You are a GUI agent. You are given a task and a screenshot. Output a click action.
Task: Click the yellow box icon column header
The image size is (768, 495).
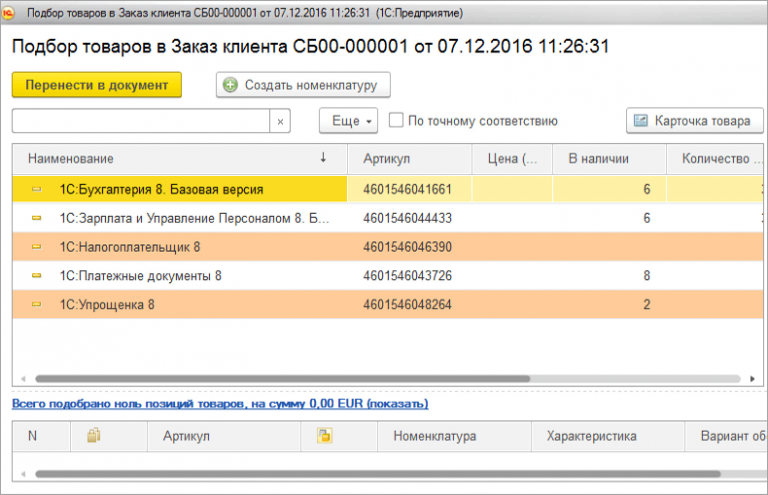click(x=323, y=436)
